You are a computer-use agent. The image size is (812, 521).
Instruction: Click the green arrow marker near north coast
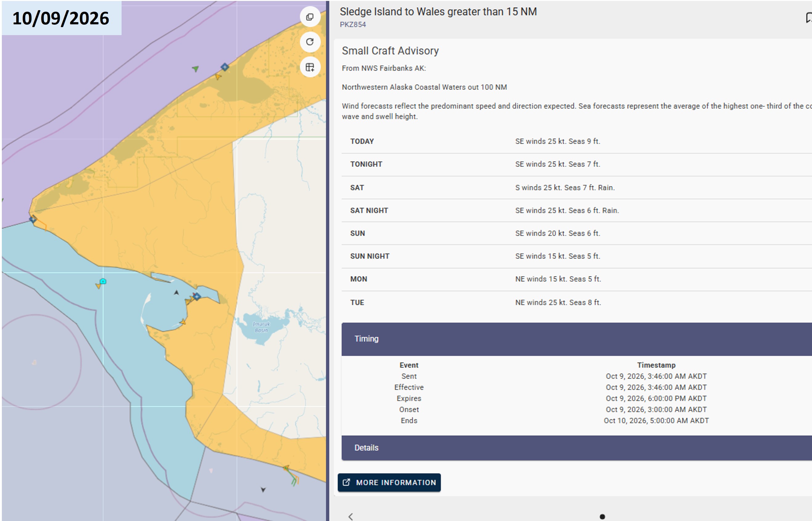(195, 69)
